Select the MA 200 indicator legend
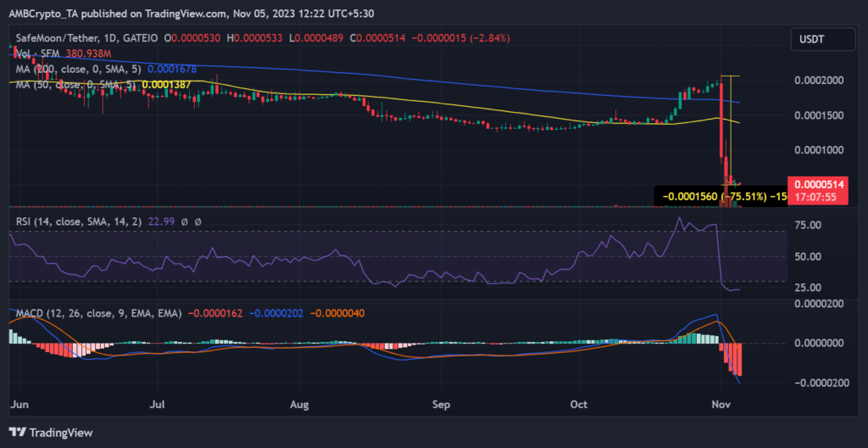 pyautogui.click(x=76, y=69)
